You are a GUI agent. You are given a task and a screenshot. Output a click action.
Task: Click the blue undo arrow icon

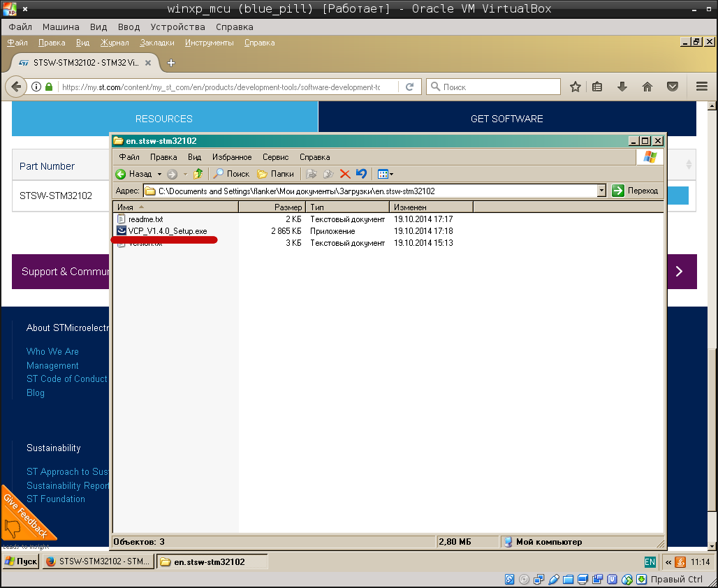pyautogui.click(x=361, y=174)
